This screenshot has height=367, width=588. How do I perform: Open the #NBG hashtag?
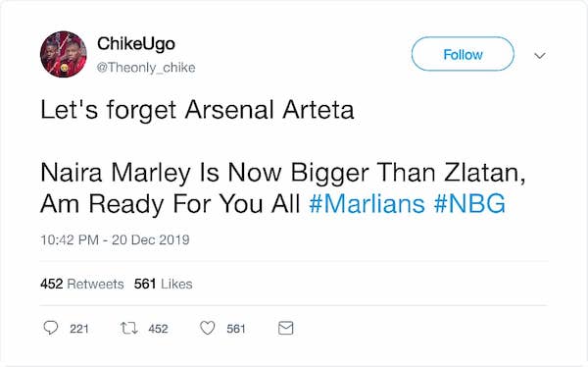coord(469,204)
